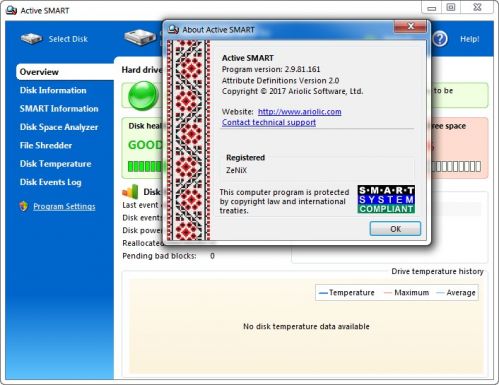The image size is (499, 385).
Task: Open the www.ariolic.com website link
Action: 300,112
